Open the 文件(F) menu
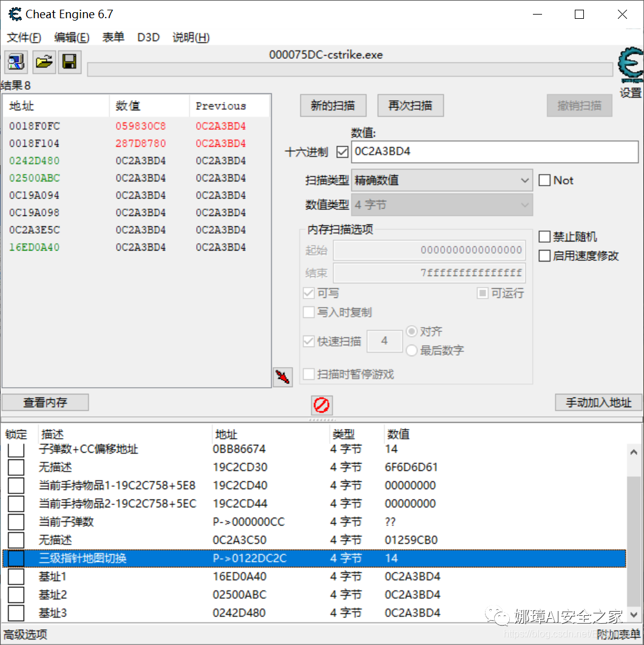The width and height of the screenshot is (644, 645). 24,38
